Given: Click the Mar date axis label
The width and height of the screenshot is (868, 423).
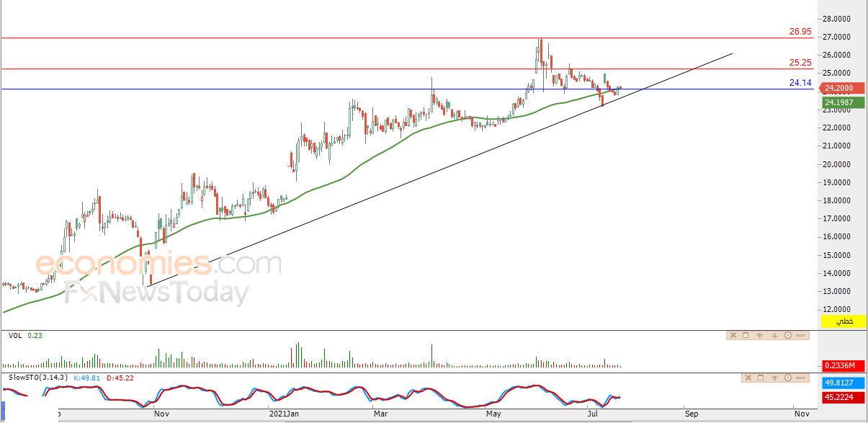Looking at the screenshot, I should click(380, 414).
